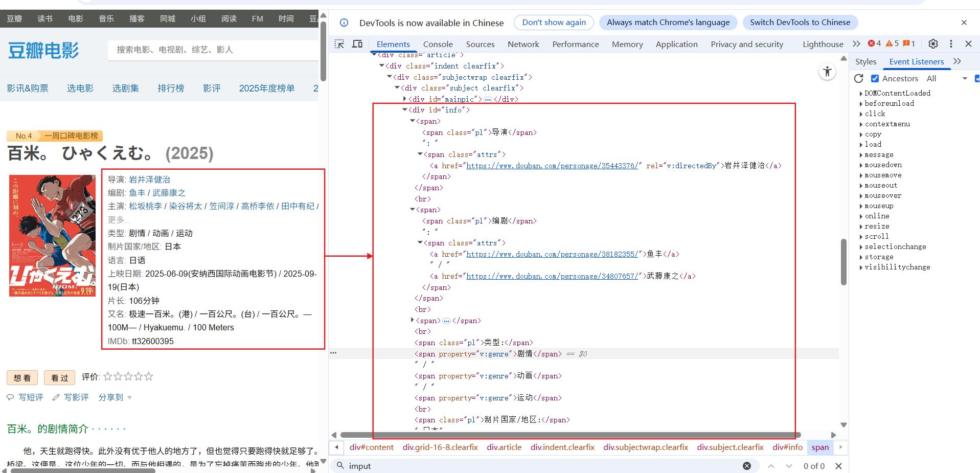Toggle the Ancestors checkbox
Viewport: 980px width, 473px height.
875,78
